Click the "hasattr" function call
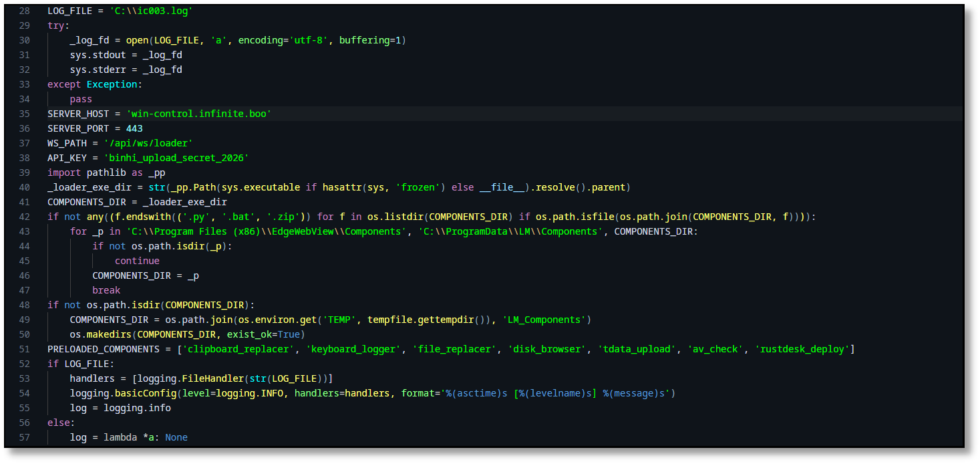 pos(341,187)
